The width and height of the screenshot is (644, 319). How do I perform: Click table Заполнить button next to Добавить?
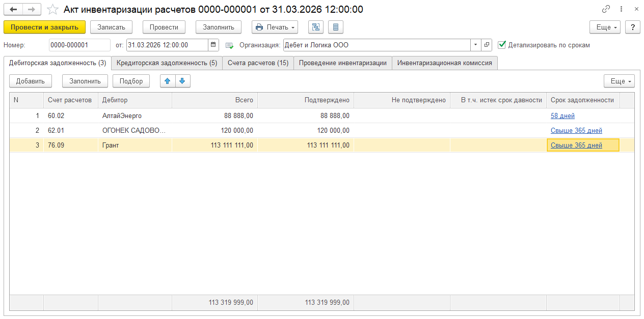(x=85, y=80)
